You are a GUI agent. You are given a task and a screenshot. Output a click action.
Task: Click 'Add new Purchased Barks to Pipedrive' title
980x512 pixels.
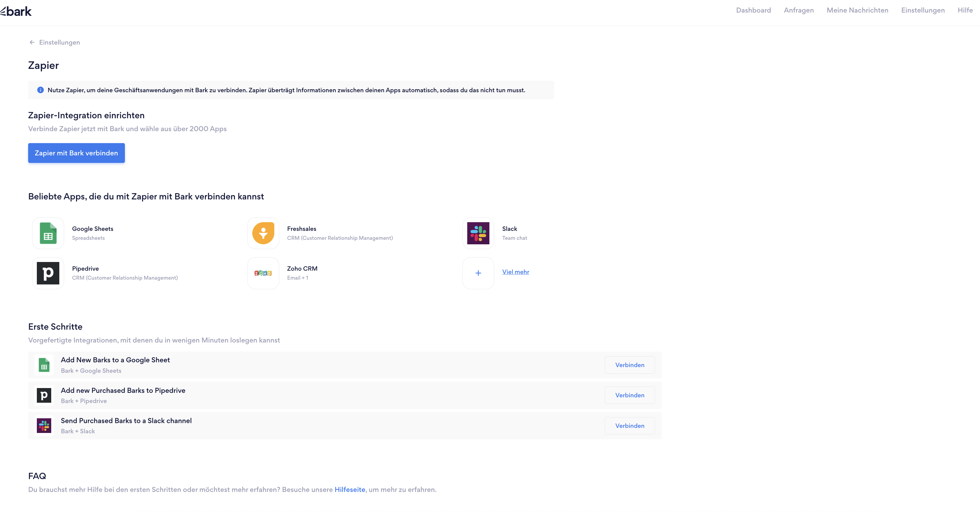tap(123, 390)
